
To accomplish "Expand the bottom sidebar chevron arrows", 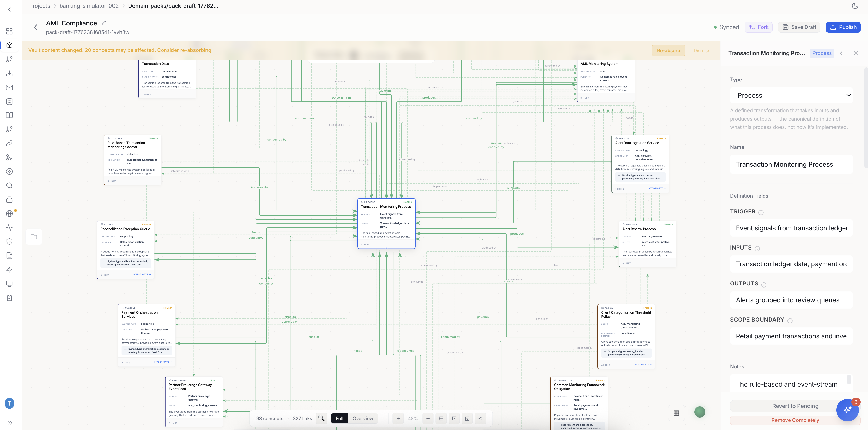I will tap(9, 422).
